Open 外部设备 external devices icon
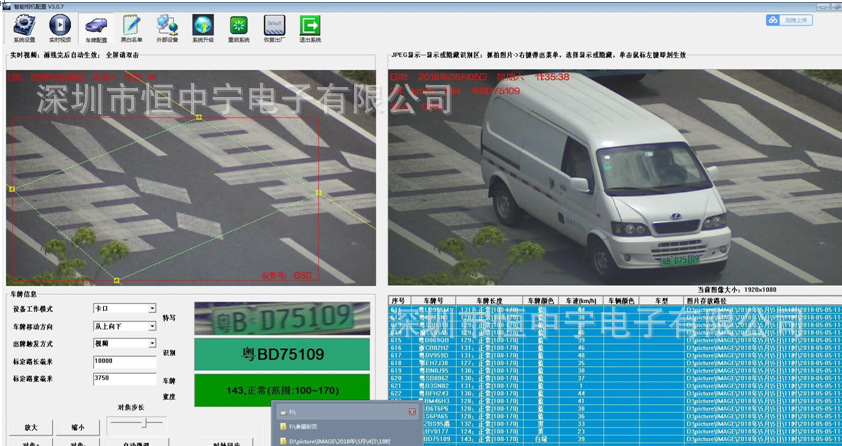The image size is (842, 446). coord(167,28)
